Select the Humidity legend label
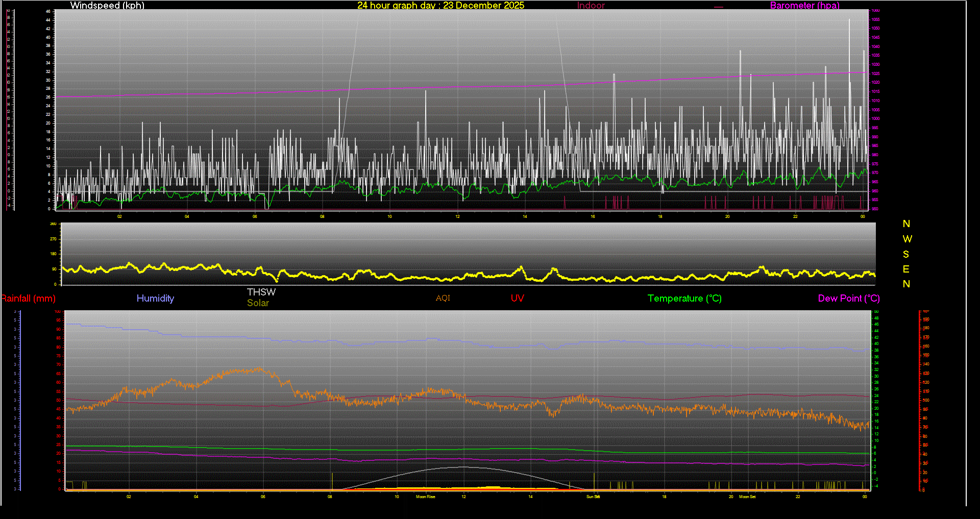 (155, 299)
